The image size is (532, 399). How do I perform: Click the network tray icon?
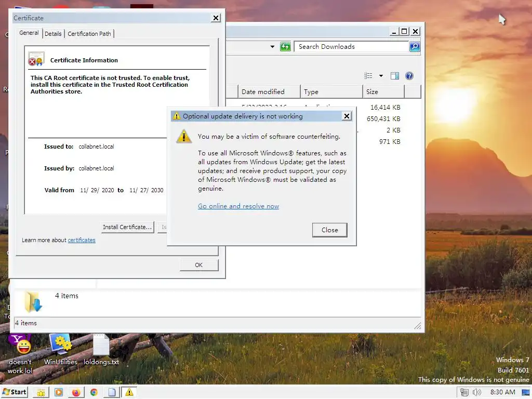464,392
